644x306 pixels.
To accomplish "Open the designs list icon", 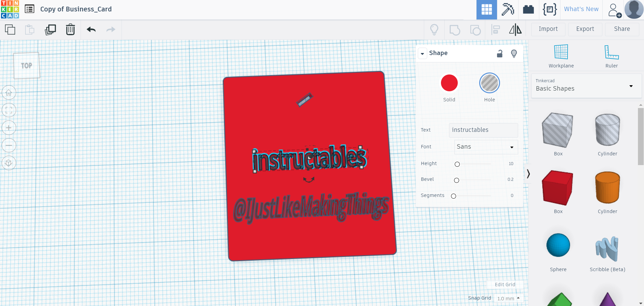I will (30, 9).
